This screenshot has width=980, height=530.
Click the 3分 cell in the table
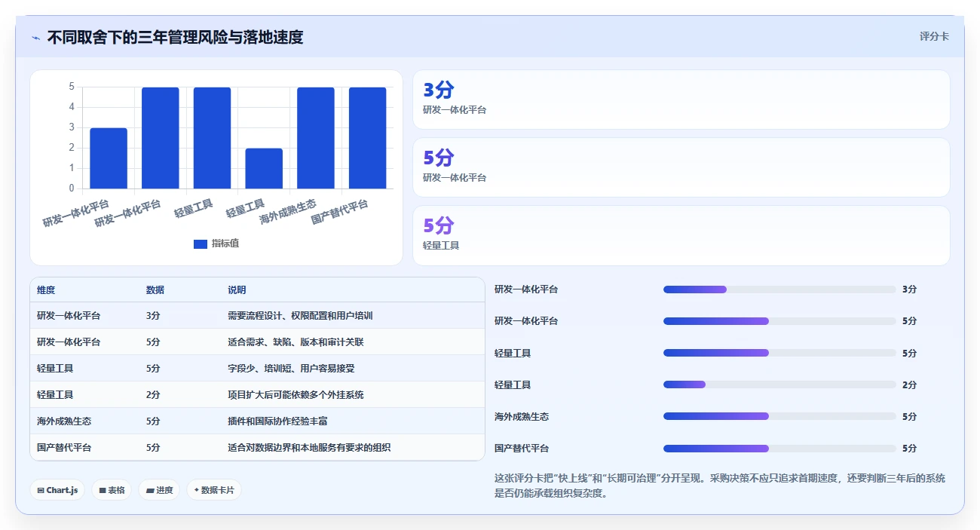(x=153, y=316)
